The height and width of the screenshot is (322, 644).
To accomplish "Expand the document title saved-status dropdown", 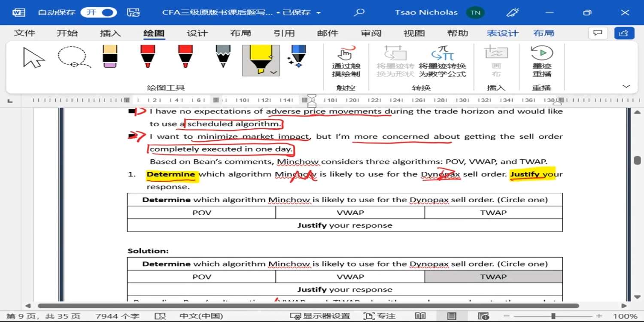I will (319, 13).
